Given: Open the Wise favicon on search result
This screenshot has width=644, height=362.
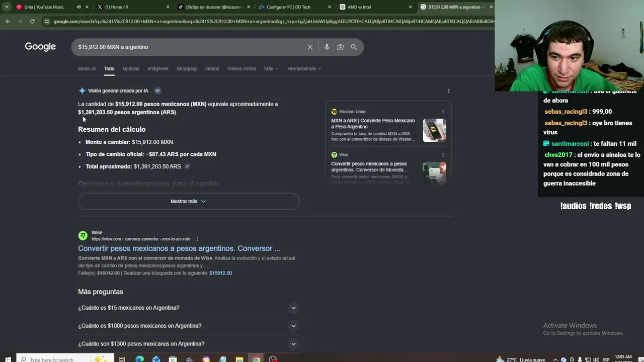Looking at the screenshot, I should 83,236.
